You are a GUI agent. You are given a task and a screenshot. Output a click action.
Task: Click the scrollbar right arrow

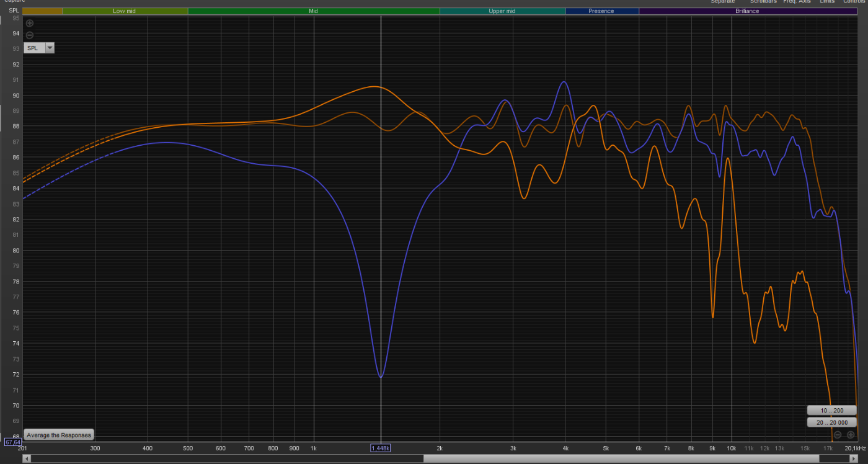[854, 458]
